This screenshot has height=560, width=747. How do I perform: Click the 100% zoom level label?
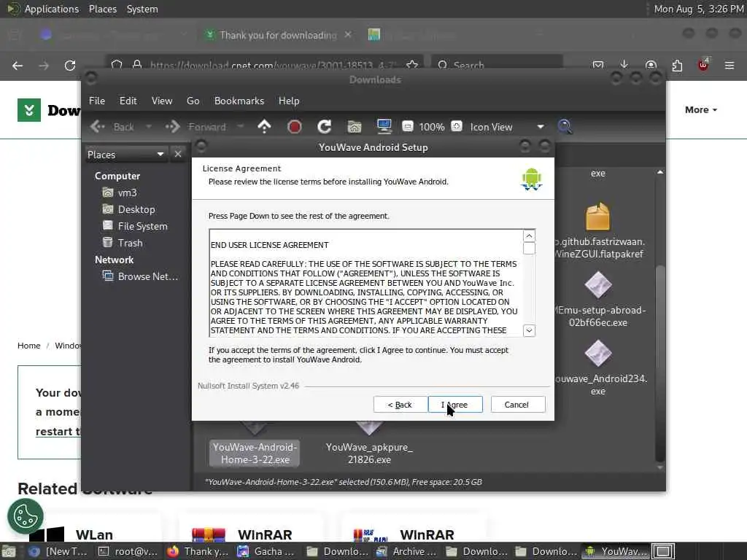click(x=432, y=127)
